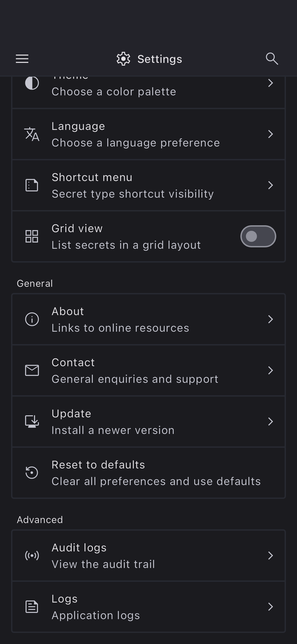
Task: Click the Language translate icon
Action: point(32,134)
